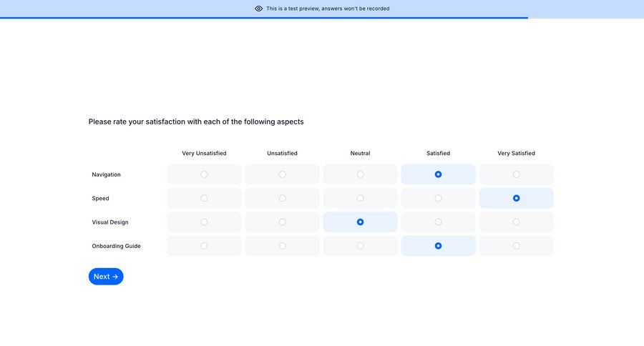Viewport: 644px width, 346px height.
Task: Rate Visual Design as Very Satisfied
Action: (516, 222)
